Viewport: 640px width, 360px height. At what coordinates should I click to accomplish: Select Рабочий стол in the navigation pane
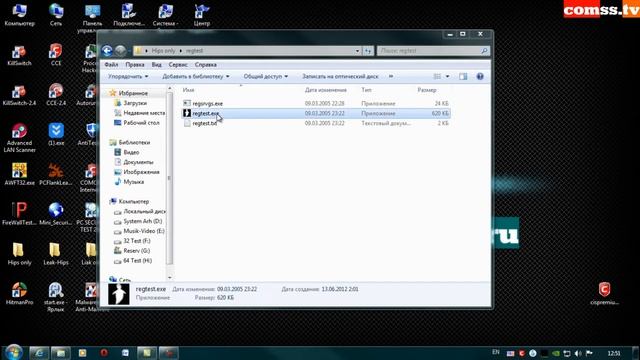[141, 123]
